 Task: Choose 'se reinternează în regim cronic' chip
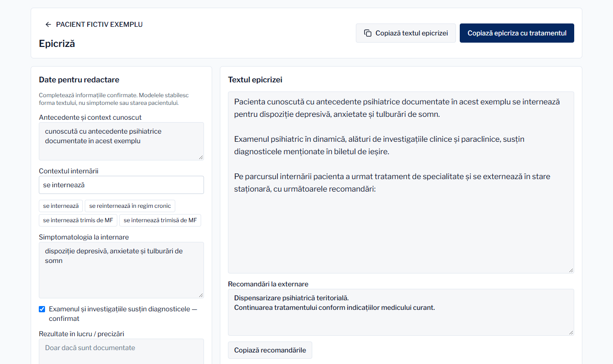[x=130, y=206]
